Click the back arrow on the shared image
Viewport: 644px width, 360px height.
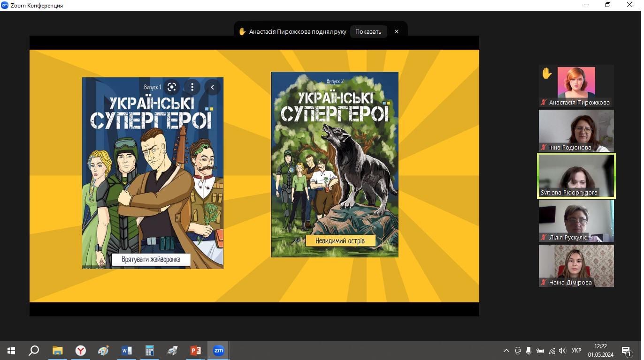click(x=212, y=87)
